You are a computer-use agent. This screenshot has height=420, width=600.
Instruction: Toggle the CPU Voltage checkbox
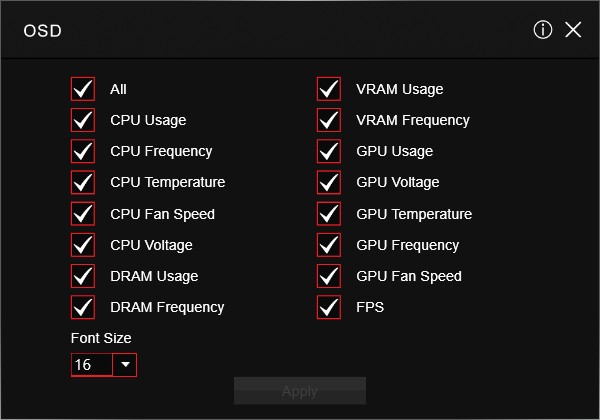coord(83,245)
